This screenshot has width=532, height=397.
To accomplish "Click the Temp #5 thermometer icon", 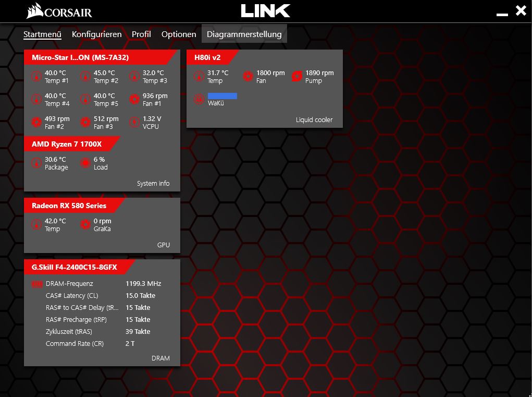I will 85,100.
